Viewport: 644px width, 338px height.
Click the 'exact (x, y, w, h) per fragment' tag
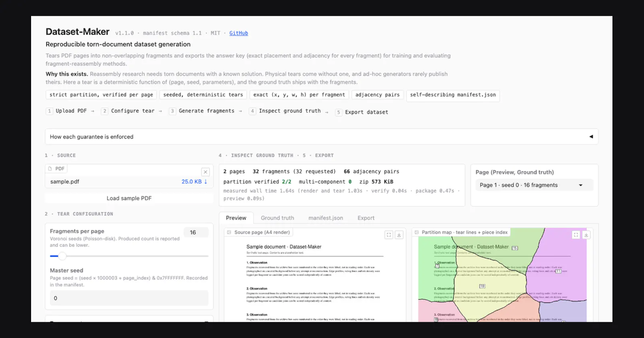(299, 95)
